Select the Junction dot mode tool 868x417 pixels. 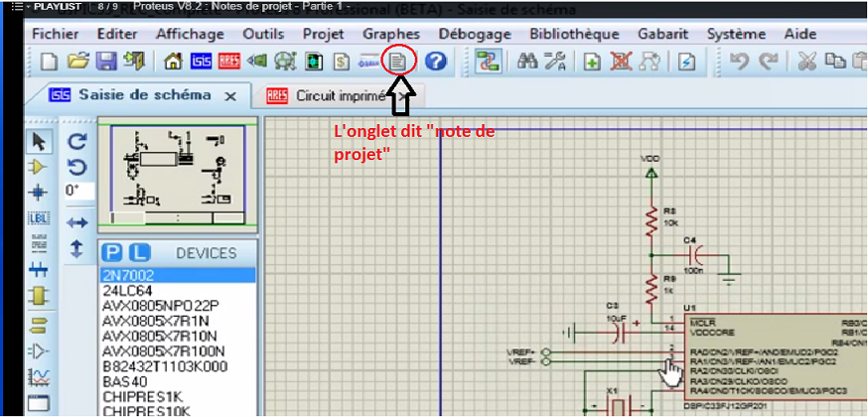coord(38,193)
